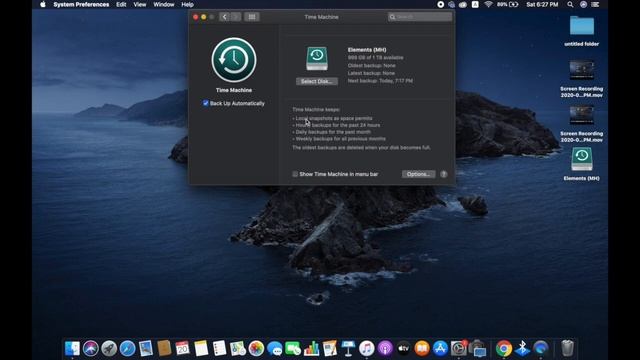
Task: Click the Wi-Fi status icon
Action: (488, 4)
